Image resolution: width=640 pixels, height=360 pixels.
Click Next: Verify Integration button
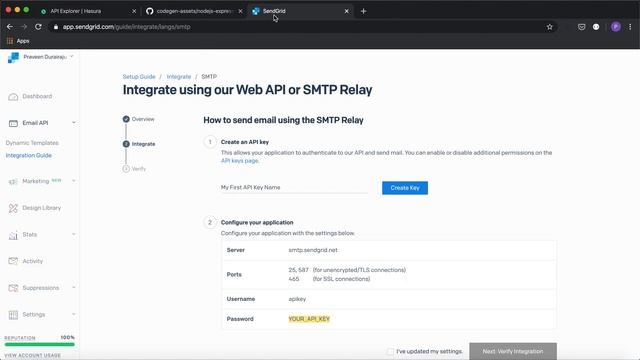coord(513,351)
